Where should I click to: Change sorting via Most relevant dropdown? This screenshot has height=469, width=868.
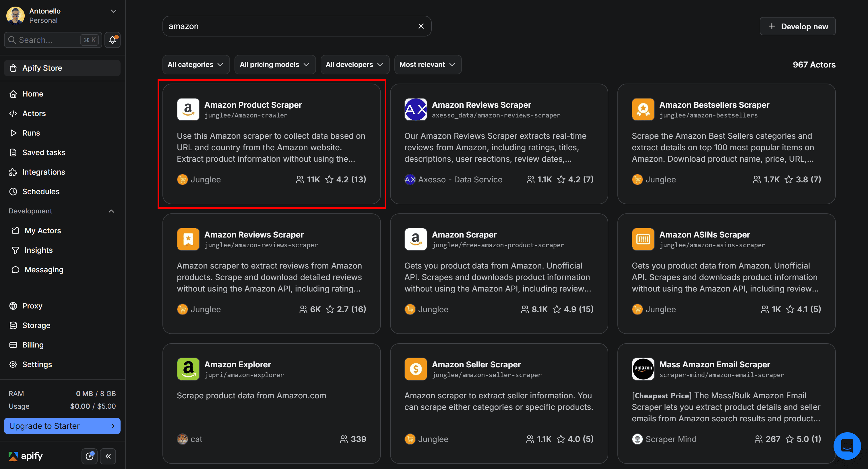427,64
